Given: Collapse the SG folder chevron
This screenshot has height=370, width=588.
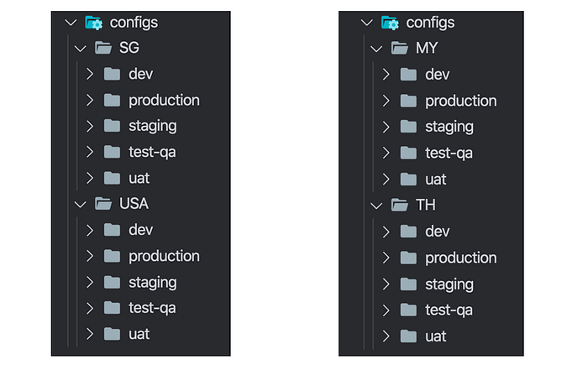Looking at the screenshot, I should [x=81, y=49].
